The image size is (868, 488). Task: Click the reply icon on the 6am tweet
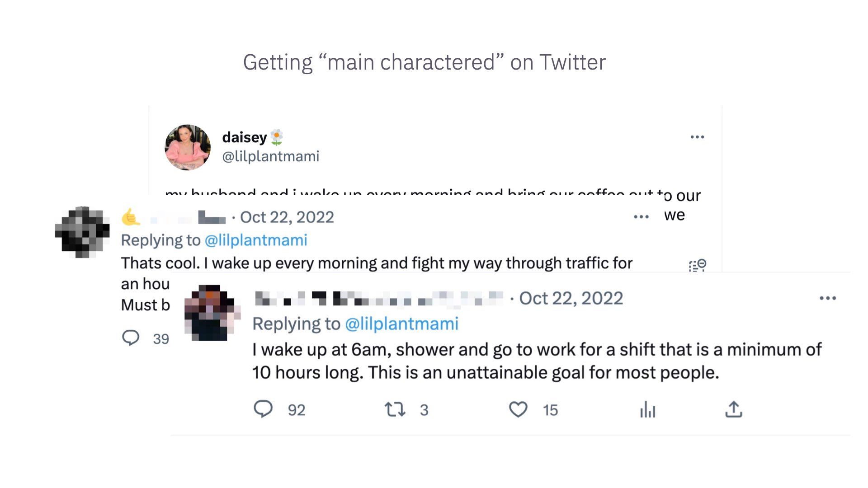(x=263, y=409)
